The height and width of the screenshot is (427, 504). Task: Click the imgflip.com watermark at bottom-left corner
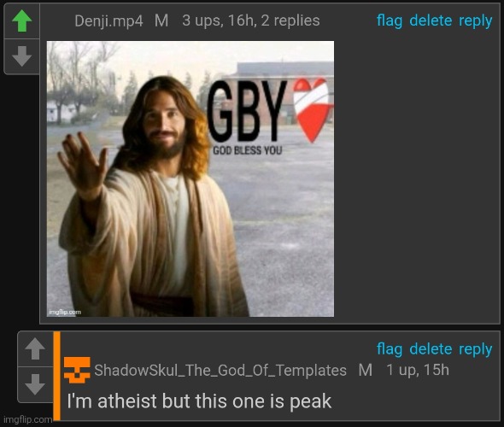click(x=27, y=419)
